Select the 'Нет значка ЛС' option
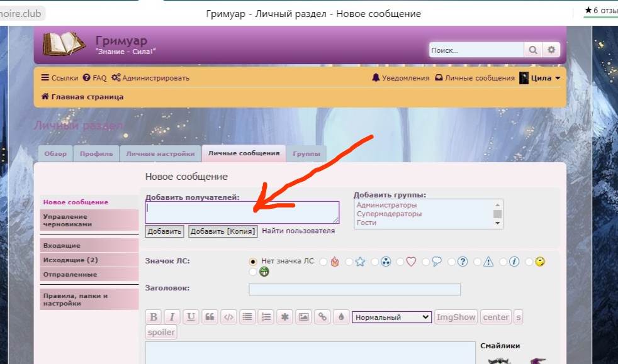Viewport: 618px width, 364px height. [x=252, y=260]
